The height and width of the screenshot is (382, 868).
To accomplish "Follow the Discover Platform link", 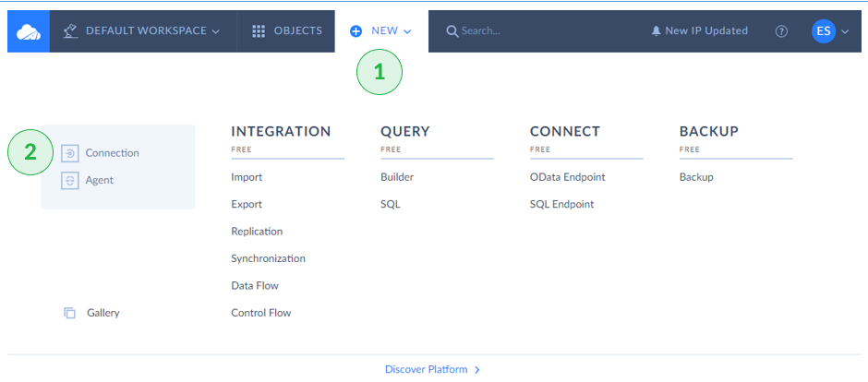I will [427, 369].
